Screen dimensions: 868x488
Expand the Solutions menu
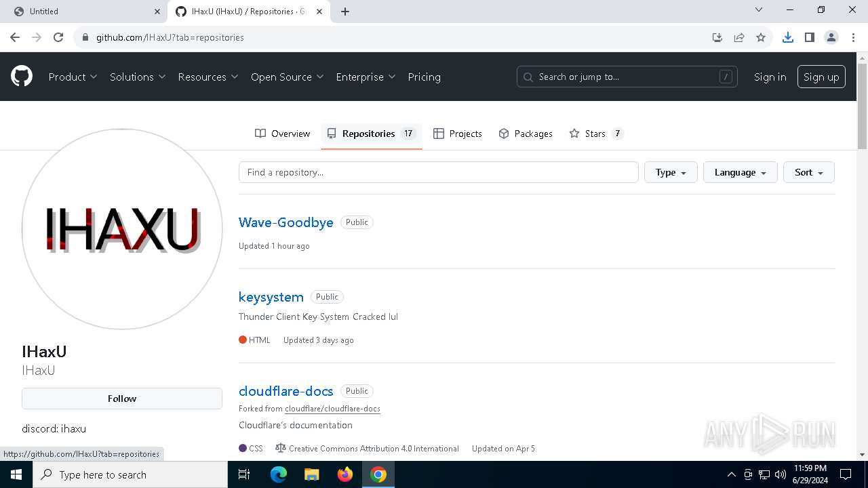[x=138, y=77]
